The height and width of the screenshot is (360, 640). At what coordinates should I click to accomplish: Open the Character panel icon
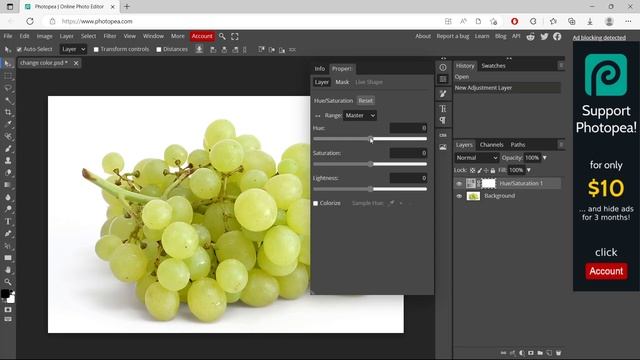[x=443, y=109]
